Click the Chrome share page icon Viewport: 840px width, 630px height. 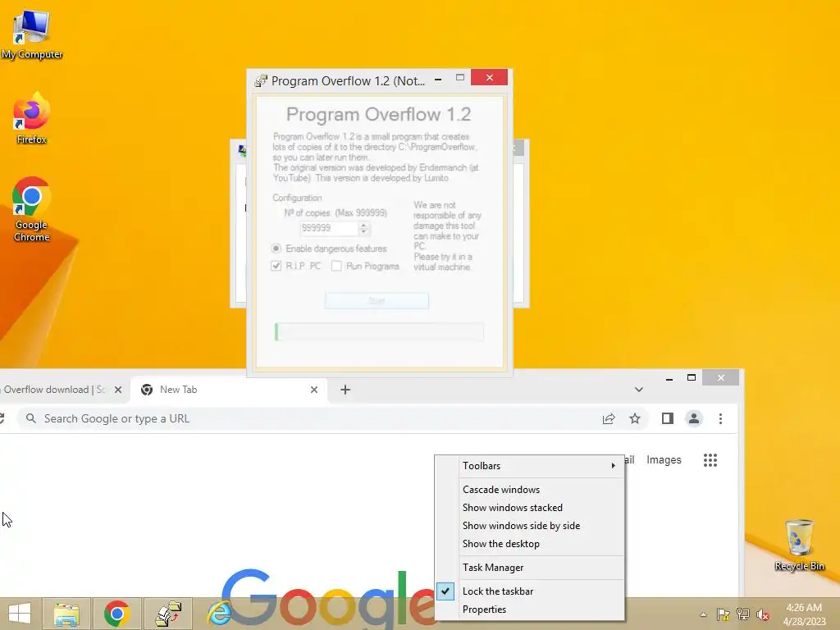609,419
